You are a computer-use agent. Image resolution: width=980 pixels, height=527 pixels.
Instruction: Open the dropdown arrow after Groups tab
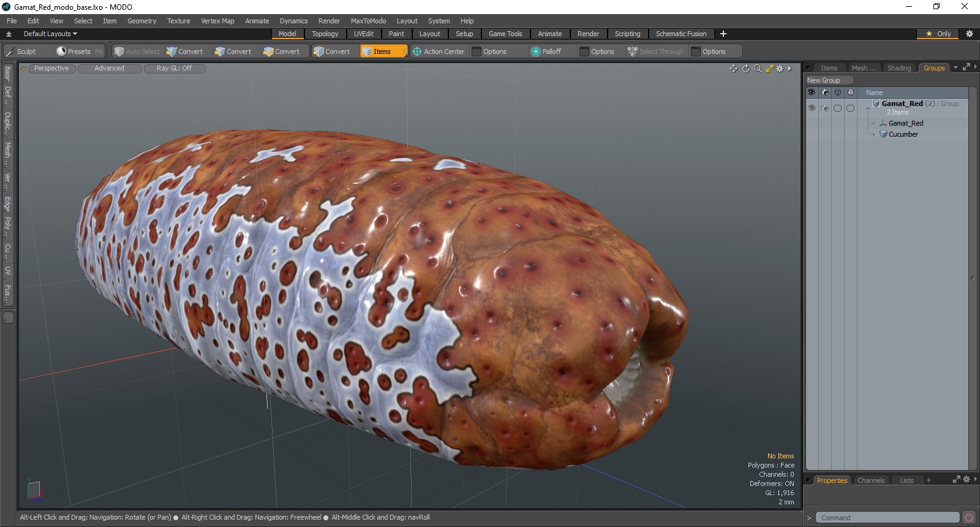click(x=956, y=67)
